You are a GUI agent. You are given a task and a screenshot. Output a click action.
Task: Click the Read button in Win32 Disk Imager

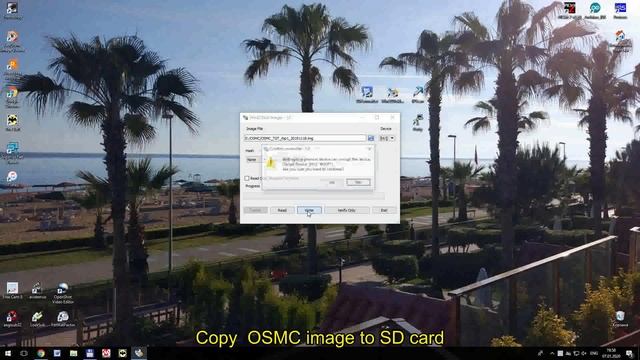pyautogui.click(x=282, y=210)
